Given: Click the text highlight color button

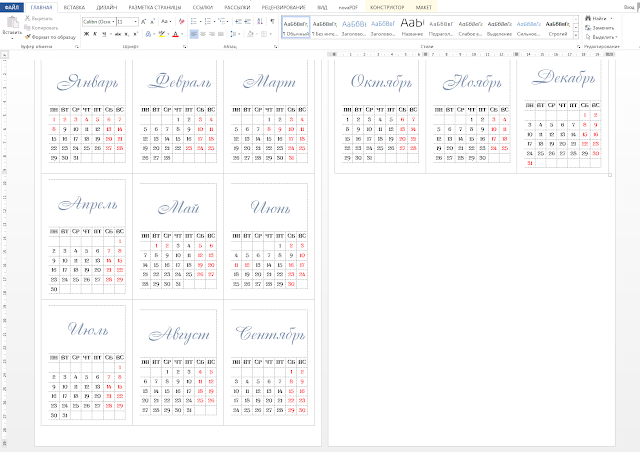Looking at the screenshot, I should tap(162, 34).
